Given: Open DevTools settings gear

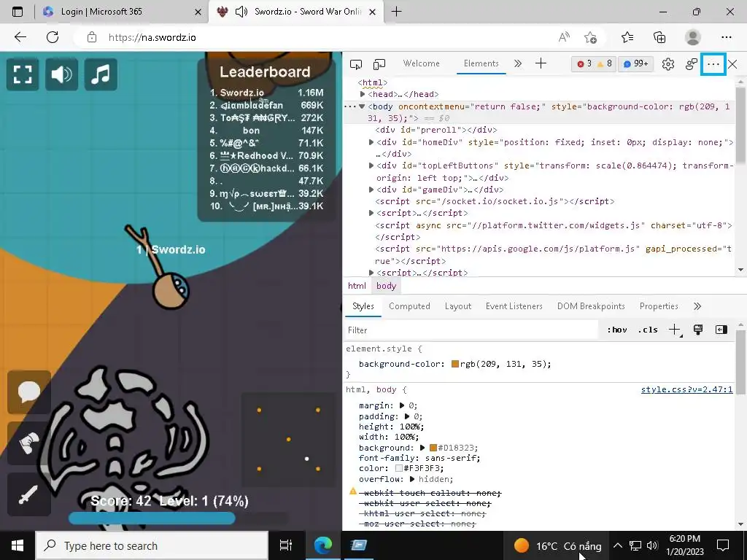Looking at the screenshot, I should (x=668, y=64).
